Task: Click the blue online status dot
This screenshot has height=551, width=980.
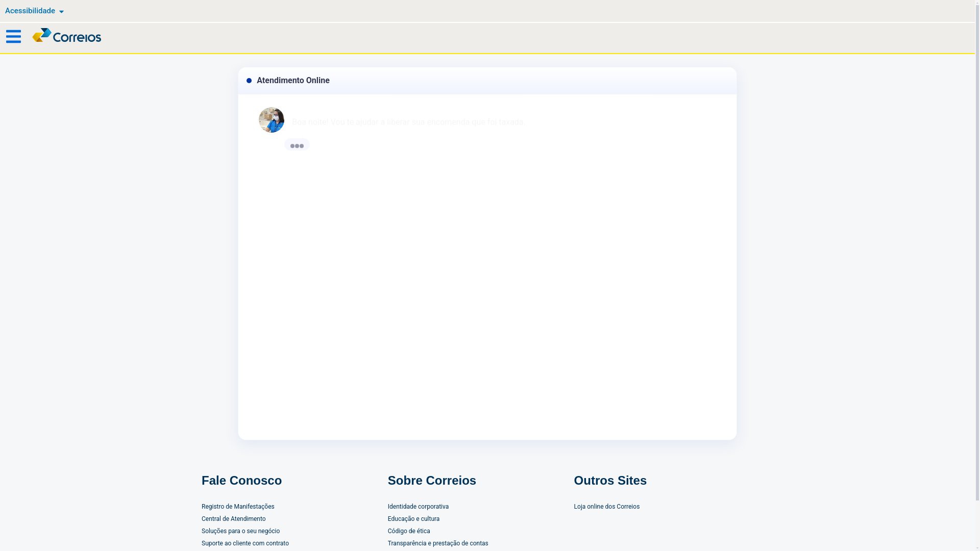Action: 249,81
